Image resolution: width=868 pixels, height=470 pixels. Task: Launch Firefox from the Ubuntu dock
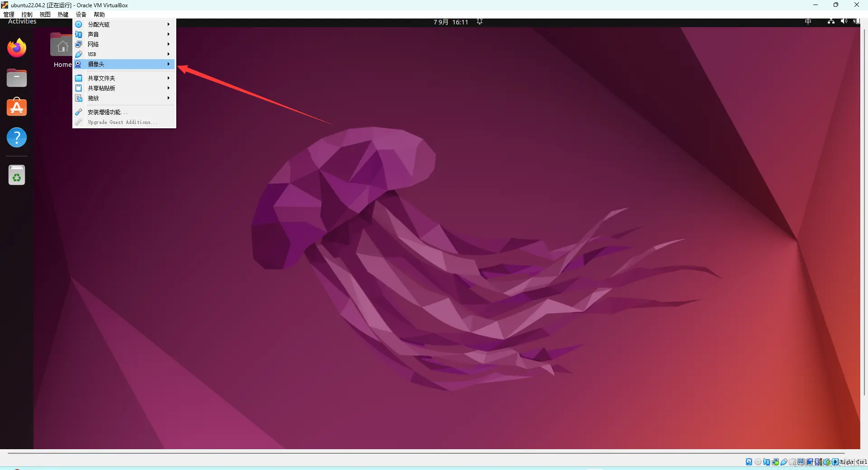point(17,48)
